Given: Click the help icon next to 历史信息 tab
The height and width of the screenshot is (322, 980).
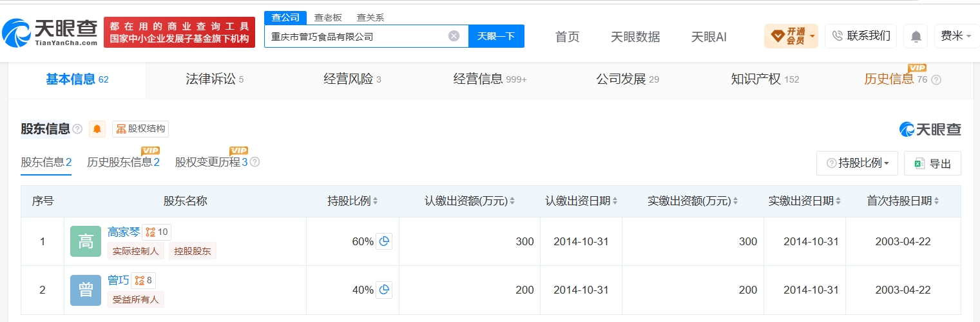Looking at the screenshot, I should click(x=936, y=80).
